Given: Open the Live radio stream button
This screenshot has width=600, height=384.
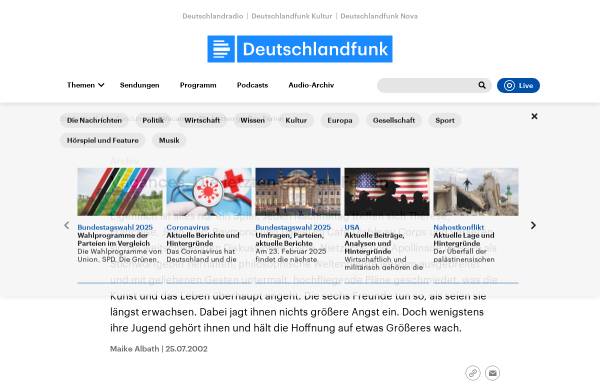Looking at the screenshot, I should point(518,85).
